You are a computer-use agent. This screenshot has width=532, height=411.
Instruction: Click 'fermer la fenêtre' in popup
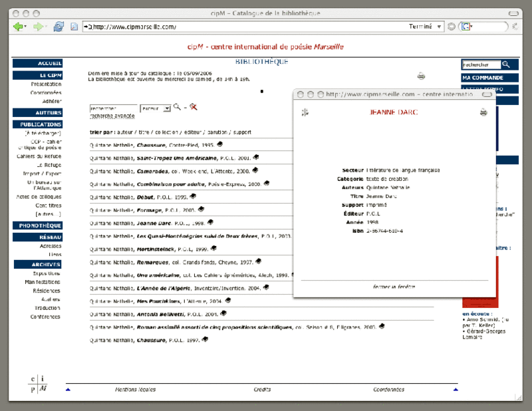[x=394, y=287]
